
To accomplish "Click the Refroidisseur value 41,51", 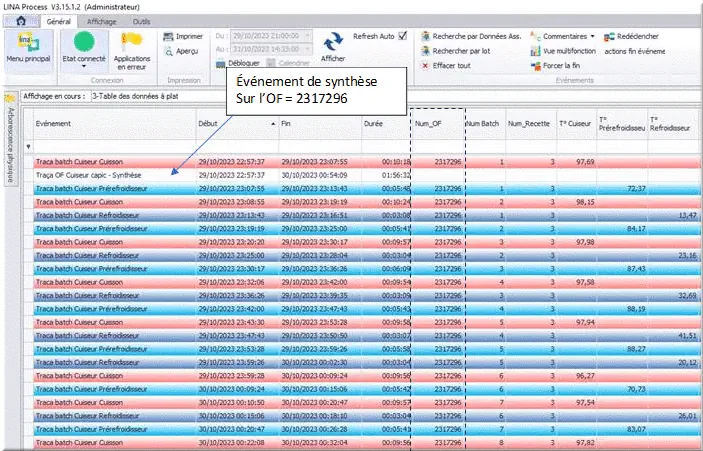I will pos(687,336).
